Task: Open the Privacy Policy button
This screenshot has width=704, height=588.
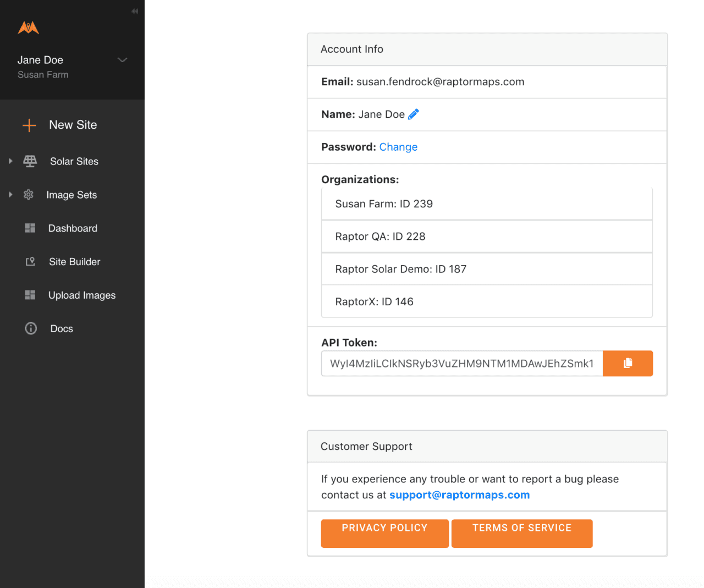Action: click(x=385, y=534)
